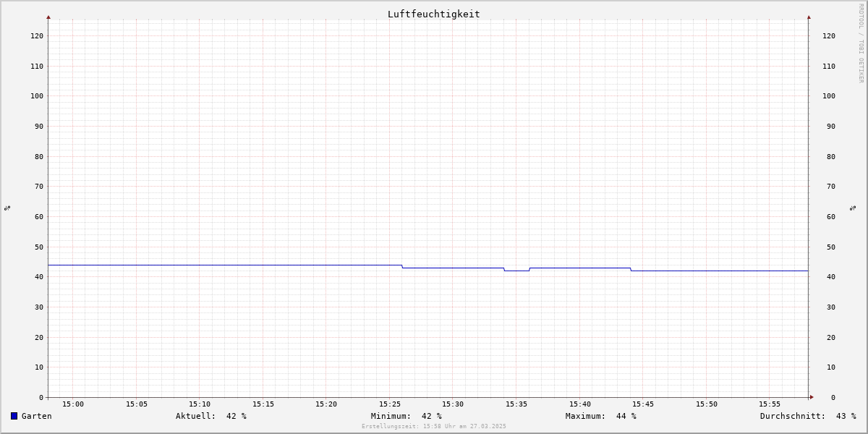Click the 15:25 time axis label
The image size is (868, 434).
coord(390,404)
